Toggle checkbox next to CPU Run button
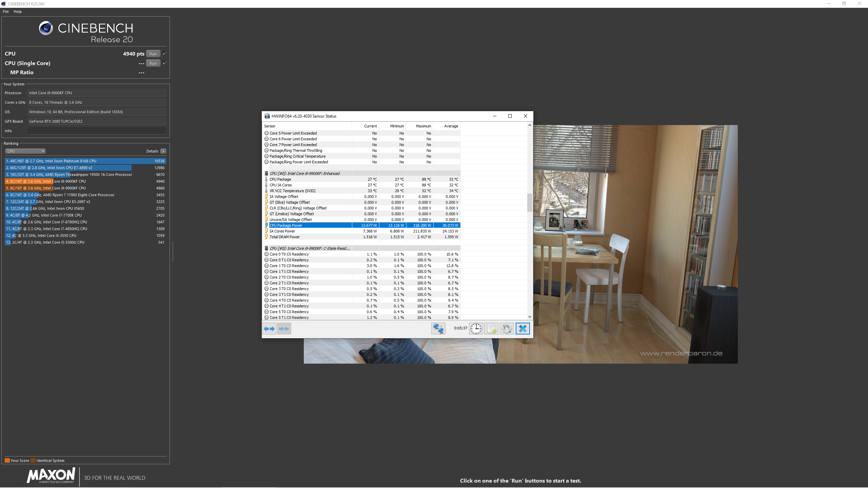The image size is (868, 488). pos(165,54)
